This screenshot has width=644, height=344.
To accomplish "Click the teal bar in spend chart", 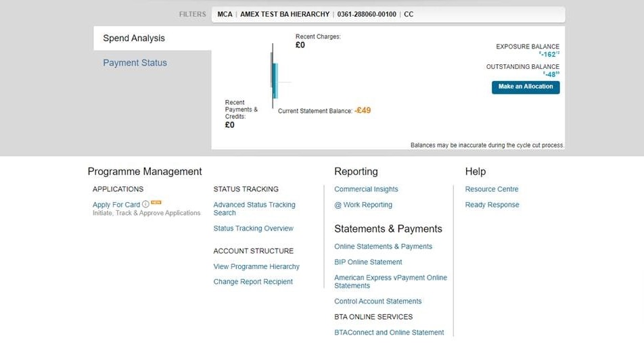I will [275, 80].
